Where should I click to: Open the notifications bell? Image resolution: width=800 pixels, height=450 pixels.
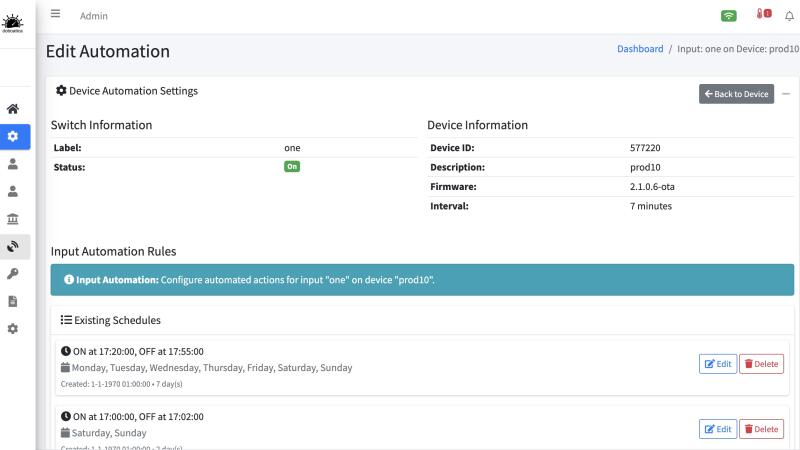coord(789,15)
